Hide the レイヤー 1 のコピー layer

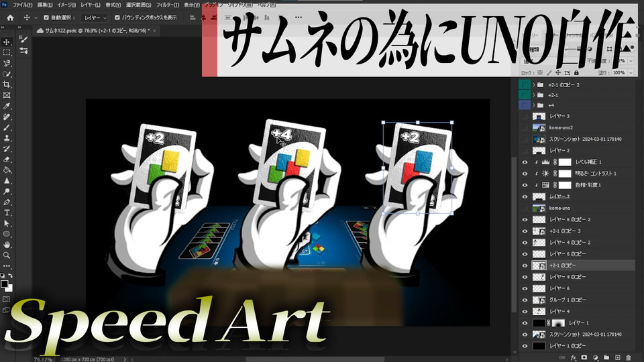coord(525,346)
